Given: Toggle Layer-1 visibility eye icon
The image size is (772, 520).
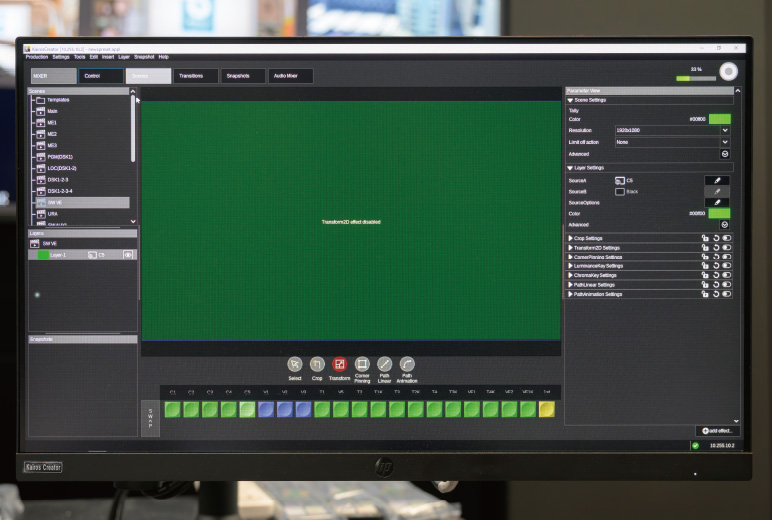Looking at the screenshot, I should pyautogui.click(x=128, y=255).
